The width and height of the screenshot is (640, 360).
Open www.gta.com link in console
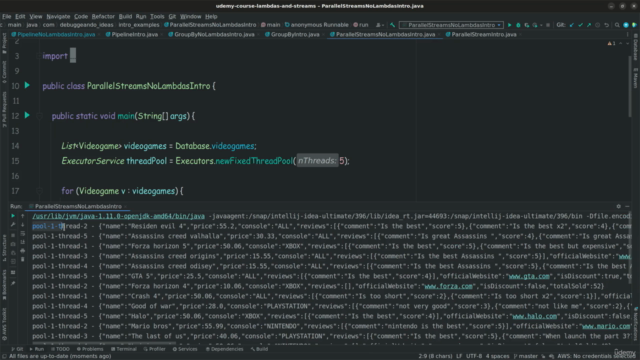pos(529,276)
